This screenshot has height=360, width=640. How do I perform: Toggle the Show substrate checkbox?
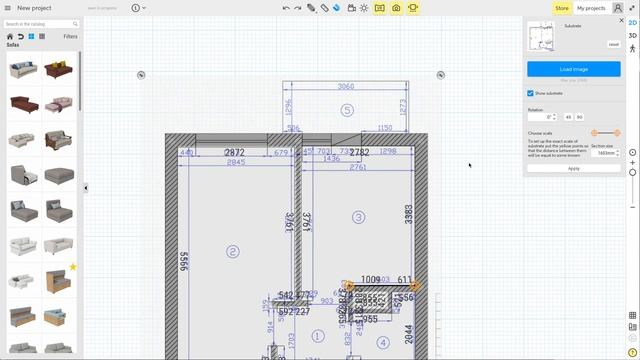pyautogui.click(x=530, y=93)
